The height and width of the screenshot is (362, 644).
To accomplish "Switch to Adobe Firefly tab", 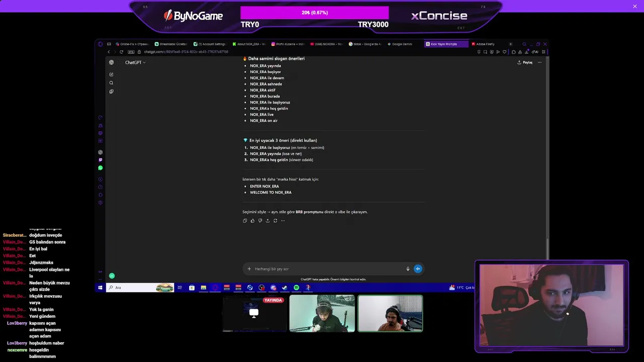I will (x=486, y=44).
